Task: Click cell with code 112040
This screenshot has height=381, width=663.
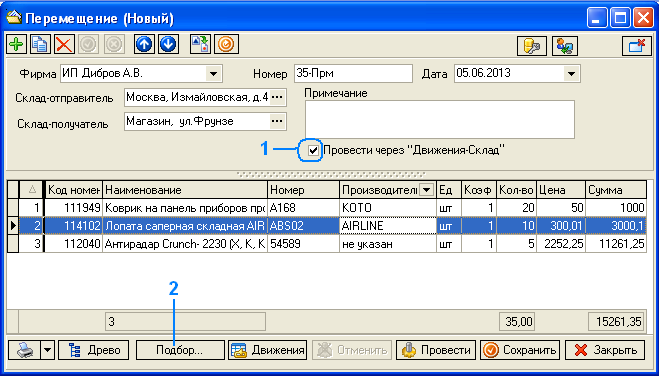Action: 74,244
